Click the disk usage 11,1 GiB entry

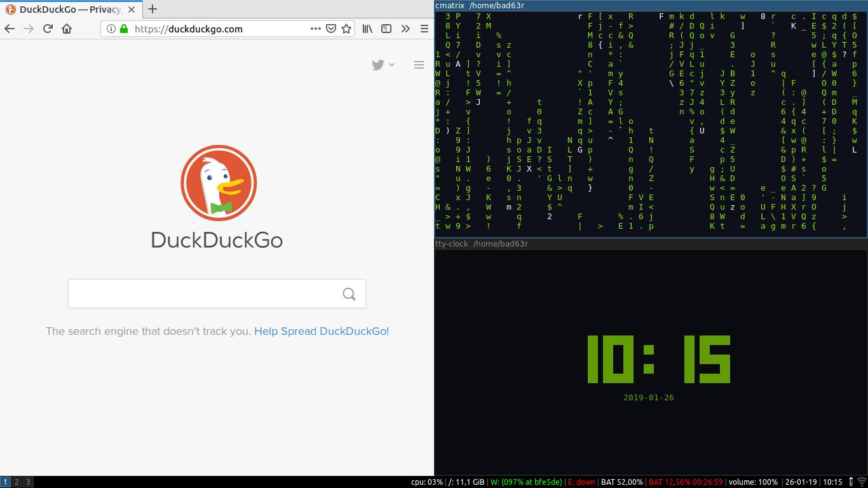[x=466, y=482]
